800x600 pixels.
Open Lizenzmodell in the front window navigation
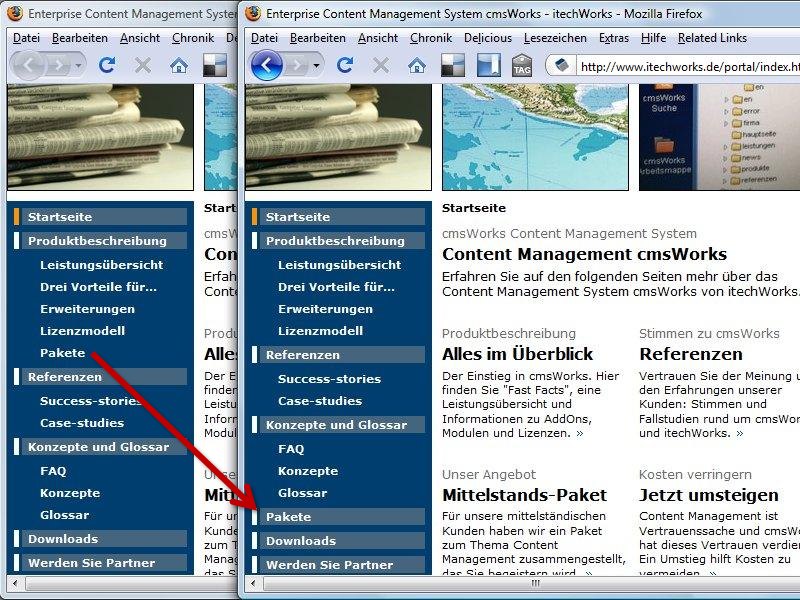[320, 331]
